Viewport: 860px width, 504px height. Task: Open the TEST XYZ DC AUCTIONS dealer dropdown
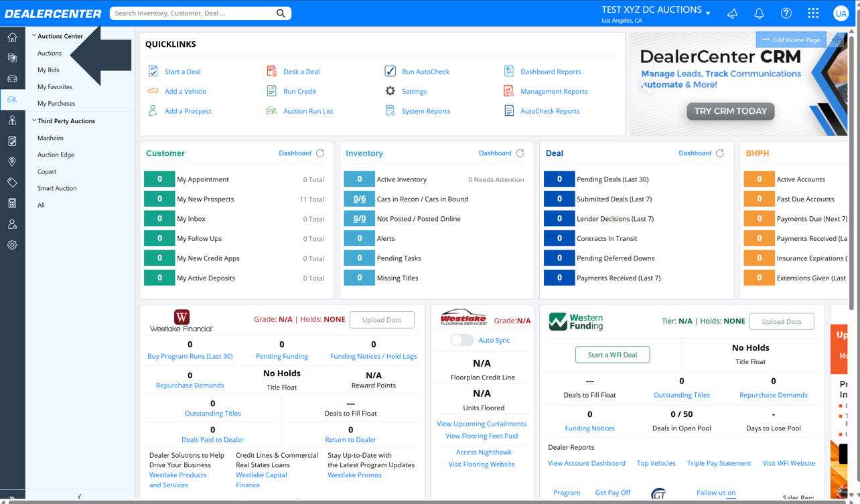coord(656,11)
